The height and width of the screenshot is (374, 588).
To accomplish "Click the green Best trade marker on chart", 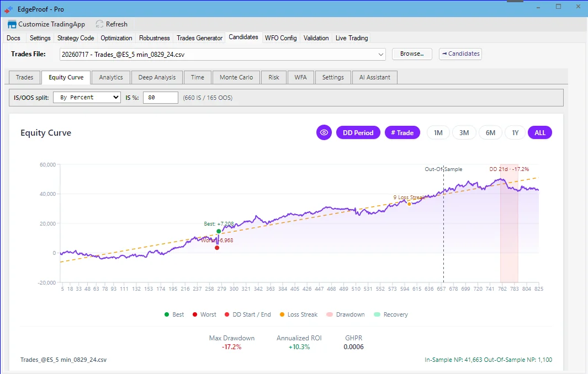I will [219, 231].
